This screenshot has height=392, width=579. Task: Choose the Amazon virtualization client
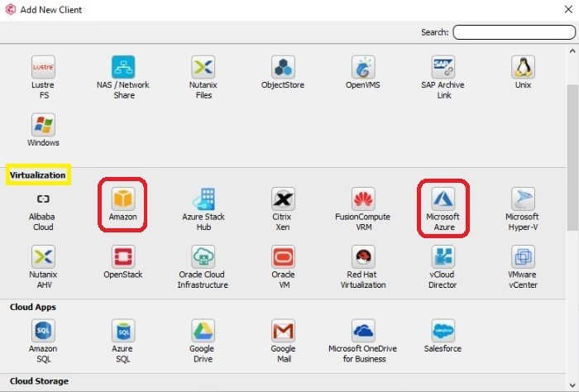123,199
